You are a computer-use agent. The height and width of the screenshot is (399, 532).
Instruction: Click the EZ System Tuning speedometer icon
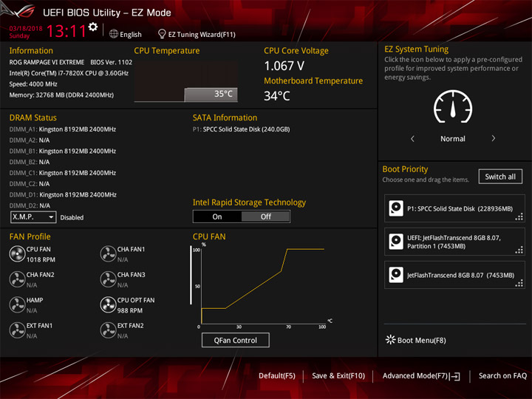pyautogui.click(x=453, y=106)
